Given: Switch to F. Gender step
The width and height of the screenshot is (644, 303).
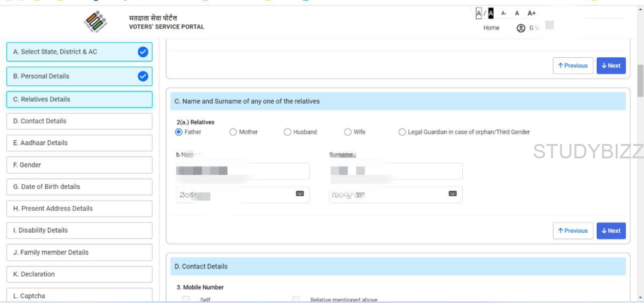Looking at the screenshot, I should coord(79,165).
